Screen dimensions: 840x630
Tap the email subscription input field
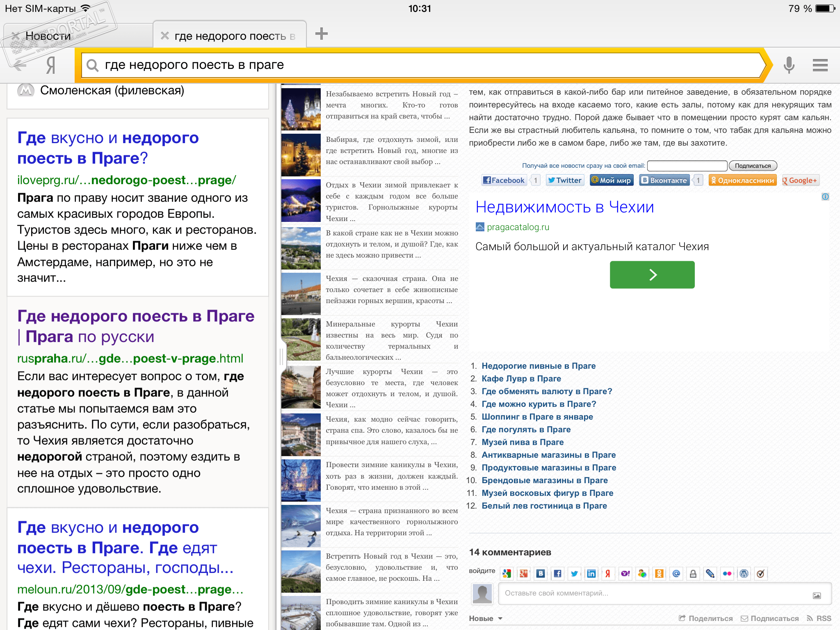[687, 166]
